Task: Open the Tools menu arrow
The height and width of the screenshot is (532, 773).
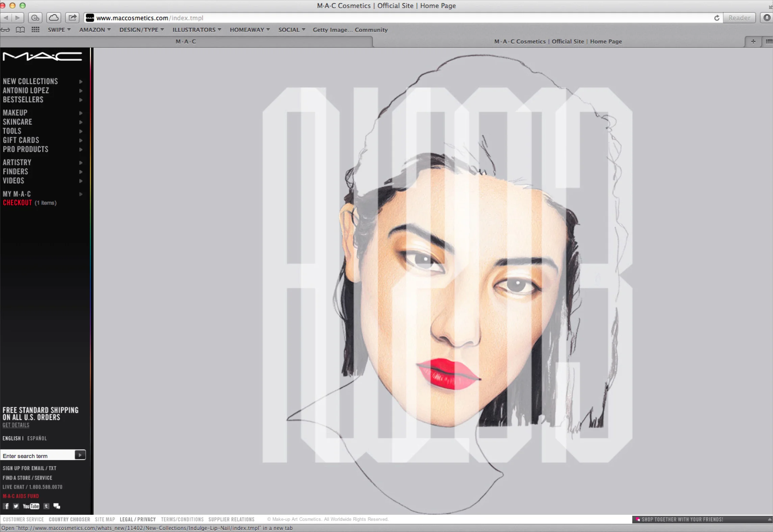Action: pyautogui.click(x=81, y=131)
